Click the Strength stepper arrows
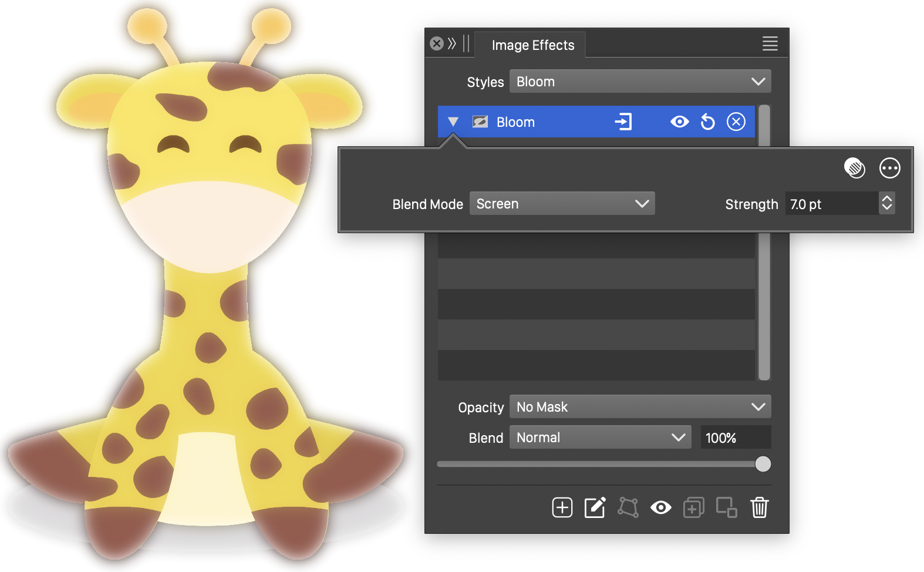 (886, 204)
